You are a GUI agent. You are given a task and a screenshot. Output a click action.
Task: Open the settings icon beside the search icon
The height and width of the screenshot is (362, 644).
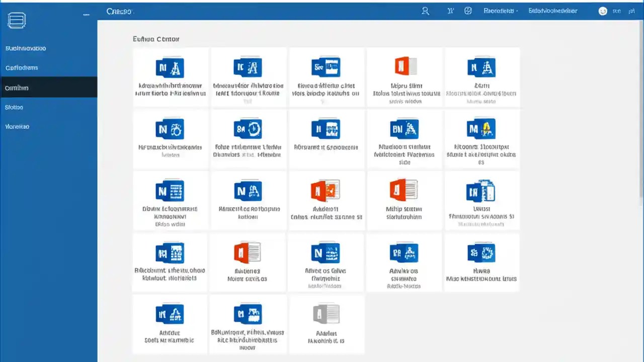click(451, 11)
